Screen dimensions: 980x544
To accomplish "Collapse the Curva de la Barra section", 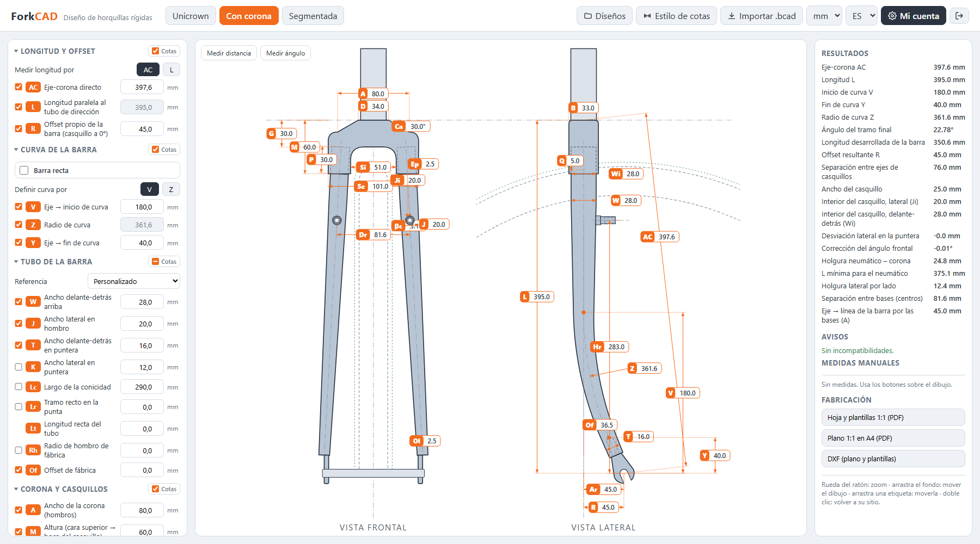I will [x=56, y=150].
